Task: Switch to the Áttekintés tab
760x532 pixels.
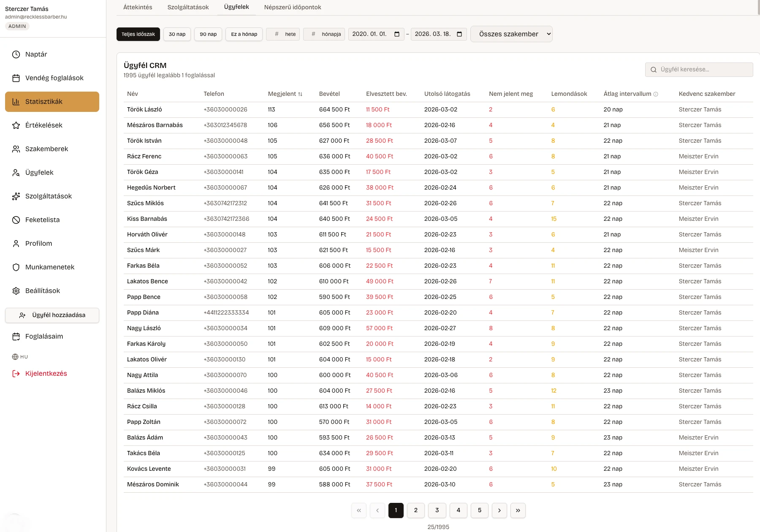Action: point(138,7)
